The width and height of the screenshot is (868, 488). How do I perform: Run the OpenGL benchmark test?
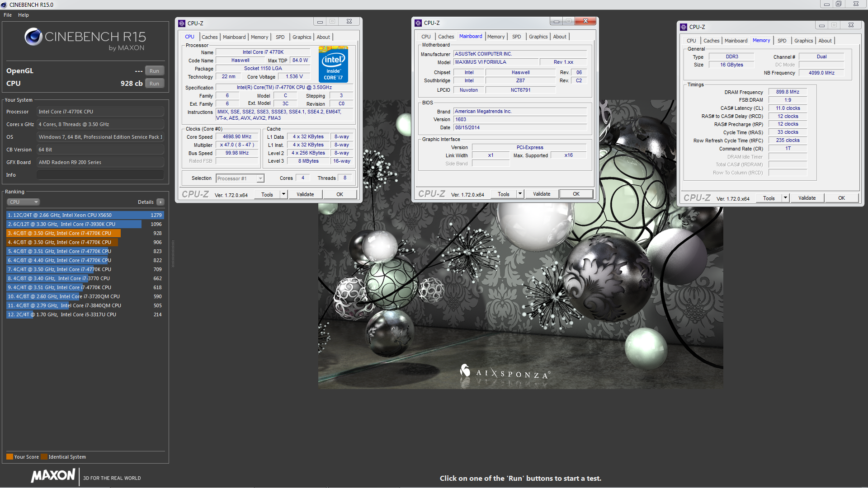[x=154, y=71]
